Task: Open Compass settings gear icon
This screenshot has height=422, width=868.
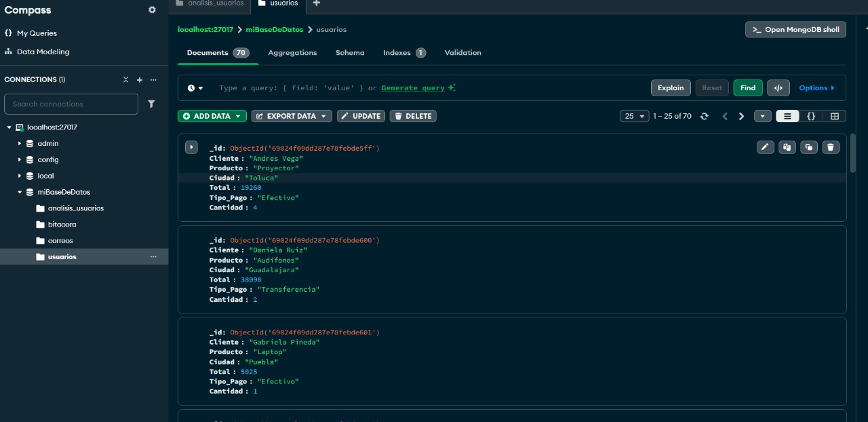Action: pos(152,10)
